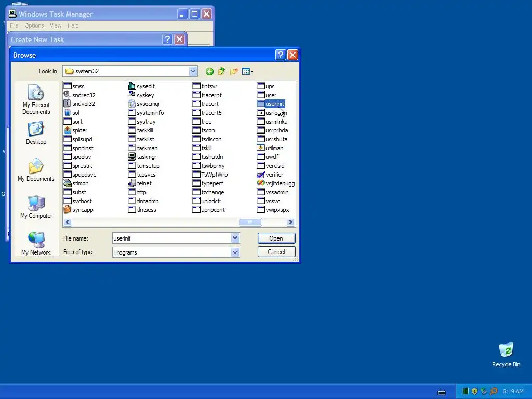This screenshot has height=399, width=532.
Task: Go up one folder level
Action: pos(221,71)
